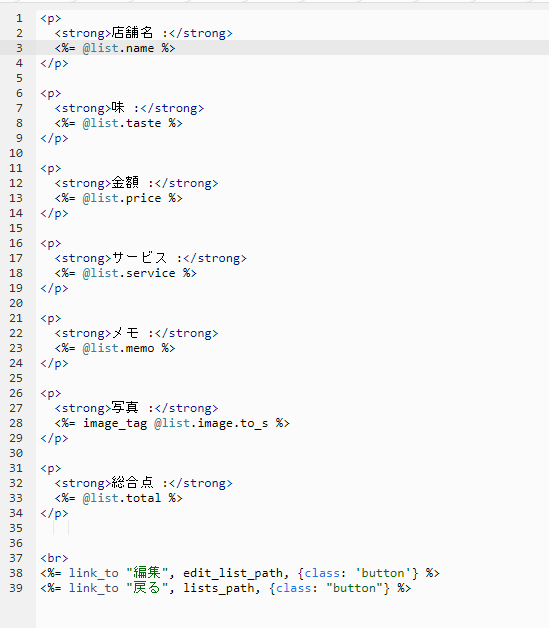Click the closing </p> on line 4
The height and width of the screenshot is (628, 549).
click(54, 64)
